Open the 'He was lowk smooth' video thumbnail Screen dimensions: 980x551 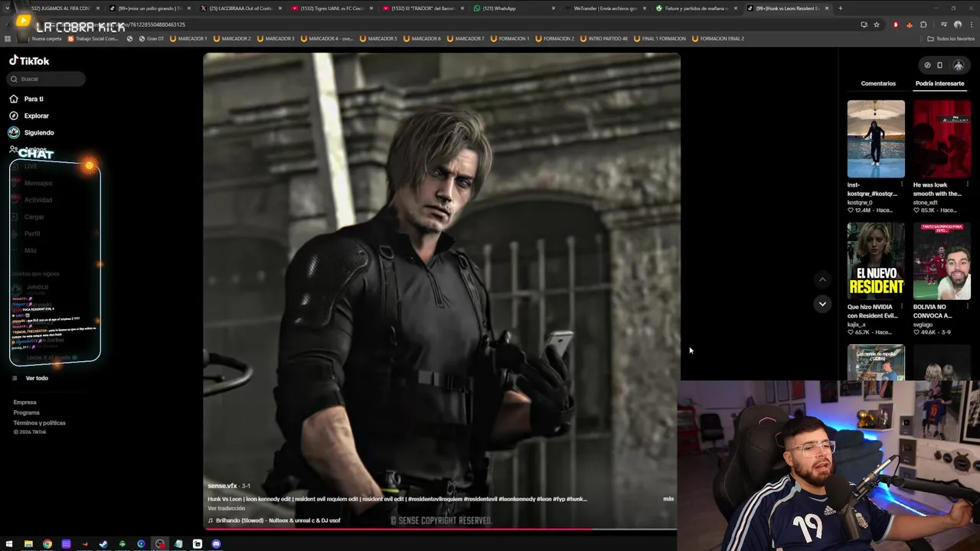click(942, 139)
